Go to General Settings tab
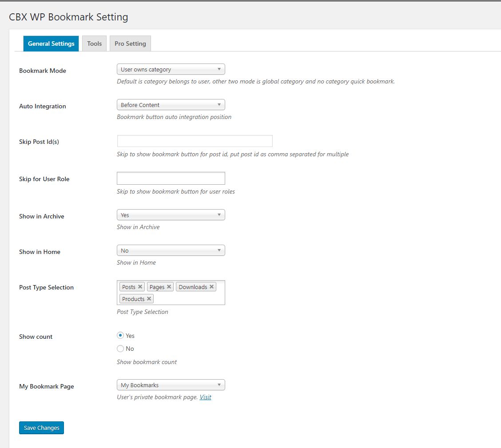The image size is (501, 448). click(51, 44)
